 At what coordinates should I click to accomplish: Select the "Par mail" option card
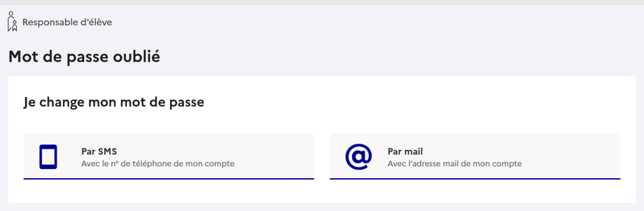coord(475,157)
